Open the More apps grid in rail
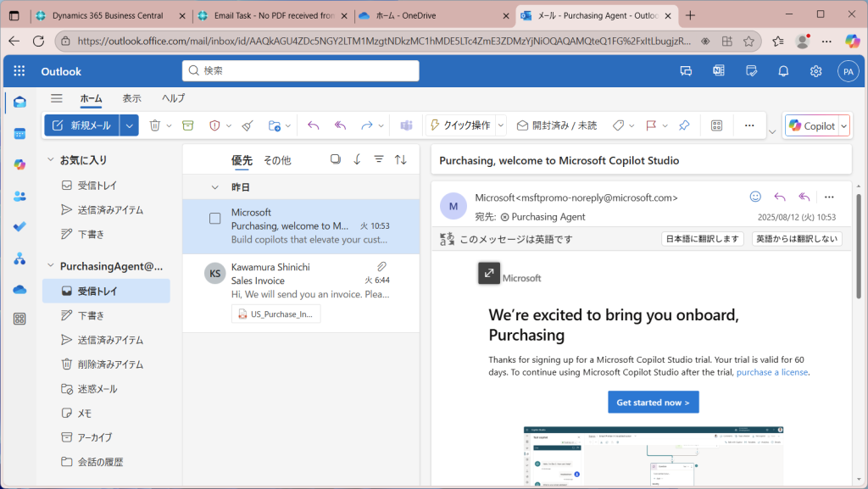The height and width of the screenshot is (489, 868). click(x=20, y=319)
